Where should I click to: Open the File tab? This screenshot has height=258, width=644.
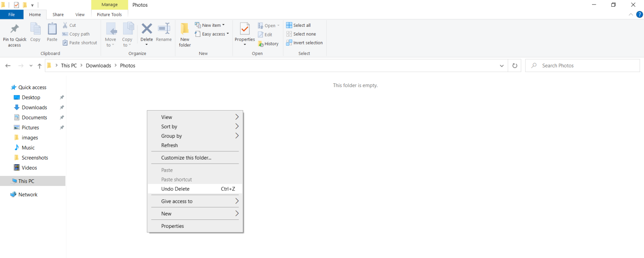coord(12,15)
